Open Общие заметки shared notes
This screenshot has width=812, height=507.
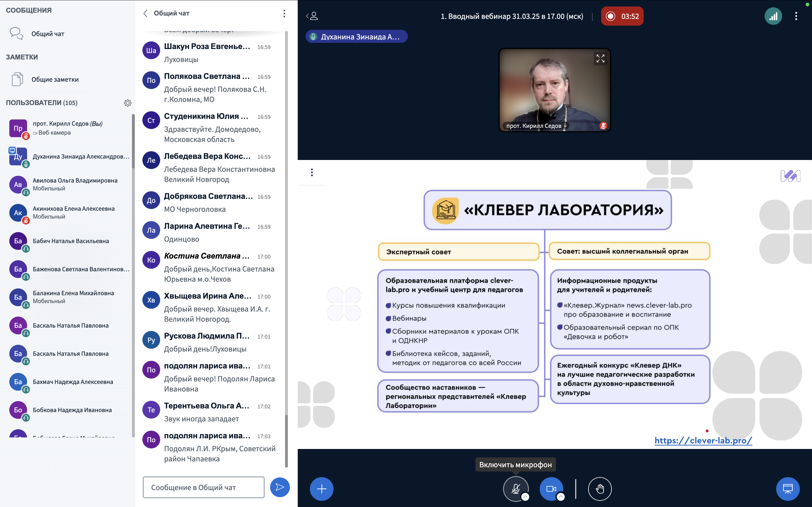coord(55,79)
